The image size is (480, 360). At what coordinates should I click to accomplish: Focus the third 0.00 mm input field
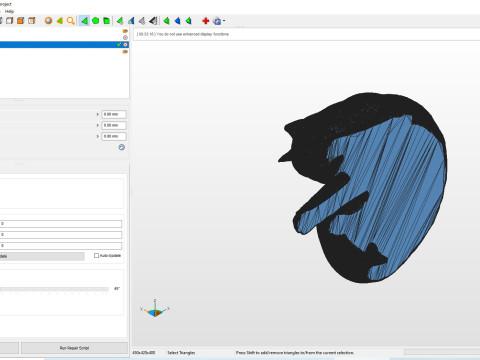(x=114, y=136)
